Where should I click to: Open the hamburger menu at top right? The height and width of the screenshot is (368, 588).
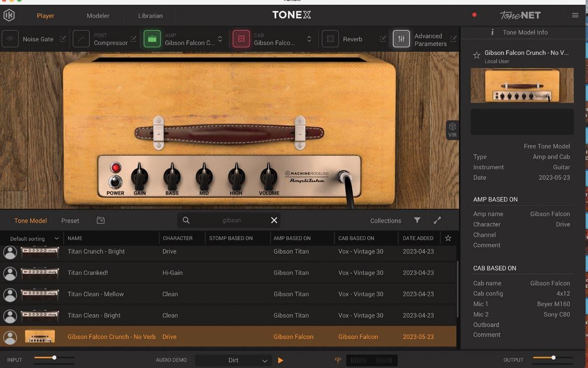(575, 16)
